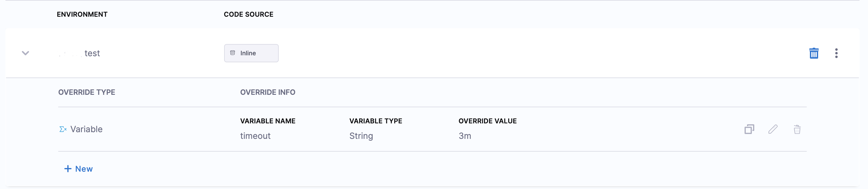Image resolution: width=868 pixels, height=189 pixels.
Task: Select the Variable override type label
Action: click(86, 129)
